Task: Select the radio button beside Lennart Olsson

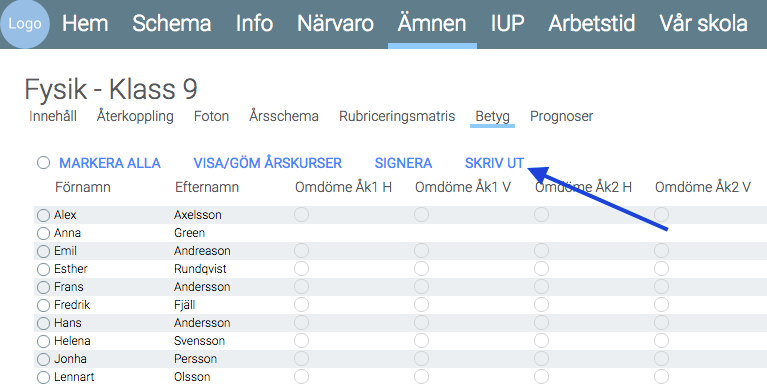Action: tap(44, 377)
